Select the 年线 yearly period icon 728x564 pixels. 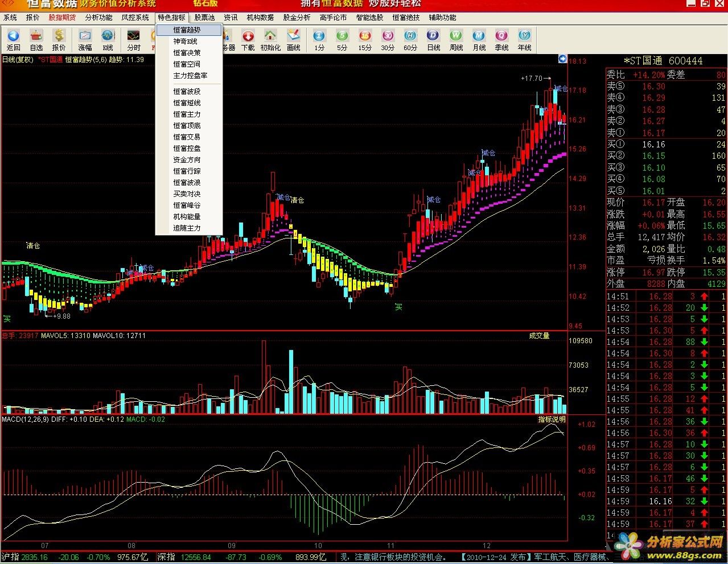[524, 36]
